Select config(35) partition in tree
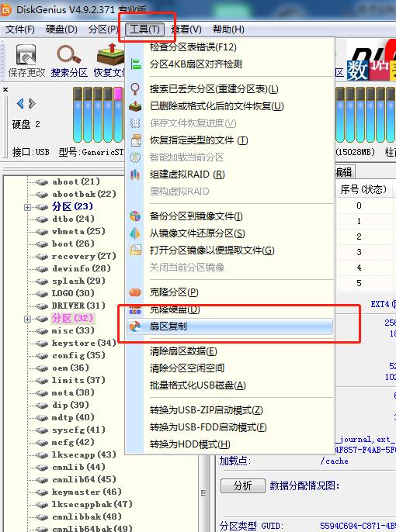Screen dimensions: 396x532 click(78, 355)
